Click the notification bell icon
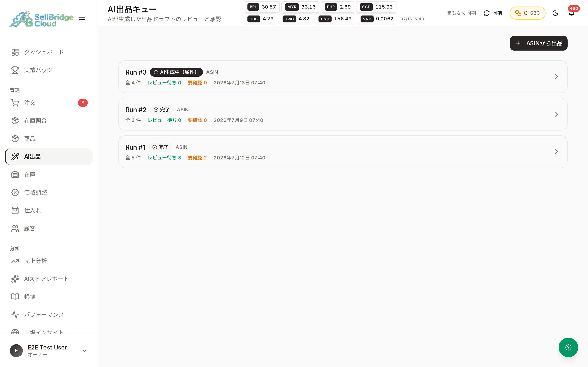Screen dimensions: 588x367 pos(571,13)
